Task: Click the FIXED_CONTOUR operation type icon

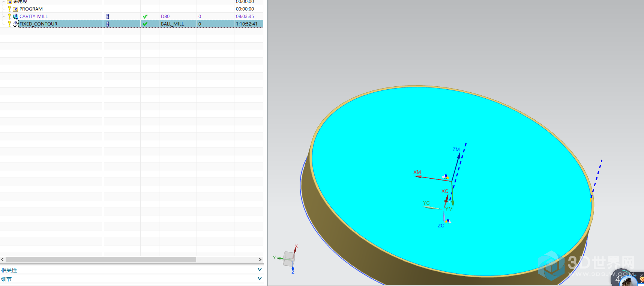Action: coord(15,24)
